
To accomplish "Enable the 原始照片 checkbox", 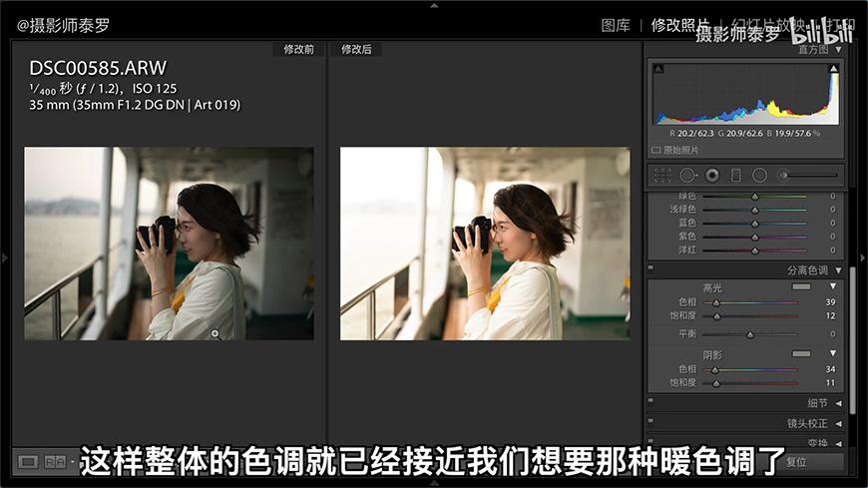I will (655, 150).
